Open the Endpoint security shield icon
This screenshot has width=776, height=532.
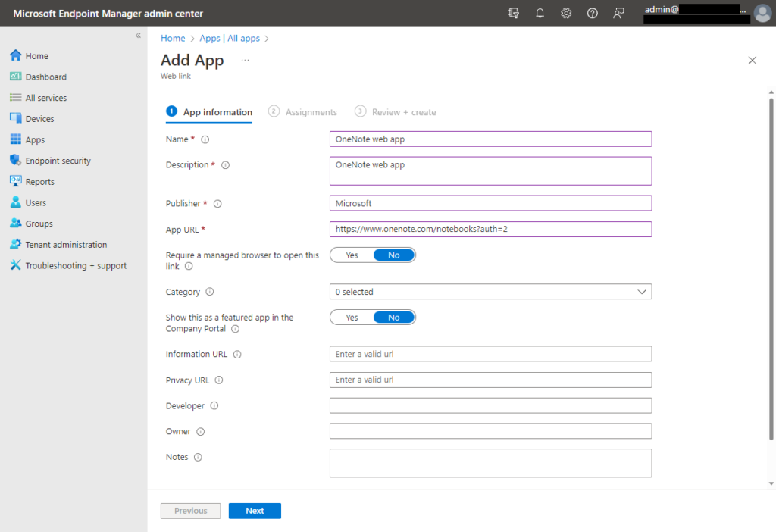point(16,161)
